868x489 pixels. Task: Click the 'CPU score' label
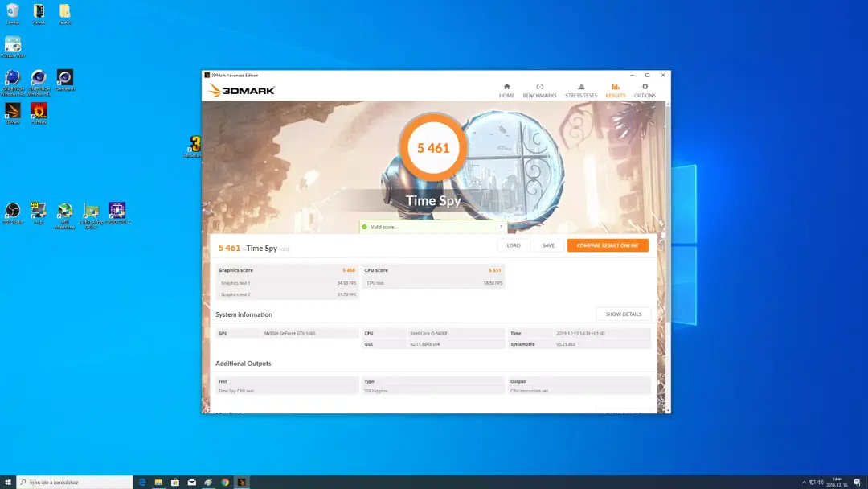pos(376,270)
